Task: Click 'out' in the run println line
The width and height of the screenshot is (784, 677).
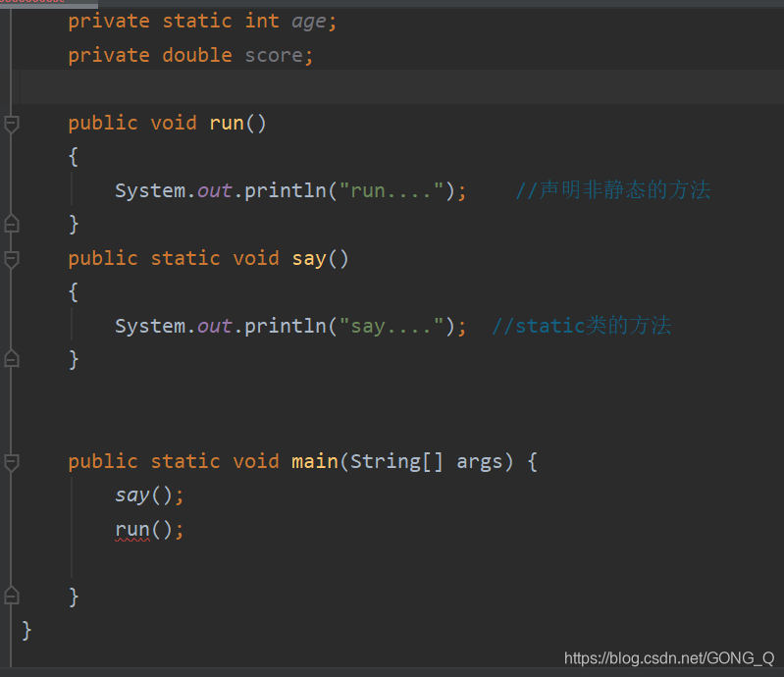Action: [x=215, y=190]
